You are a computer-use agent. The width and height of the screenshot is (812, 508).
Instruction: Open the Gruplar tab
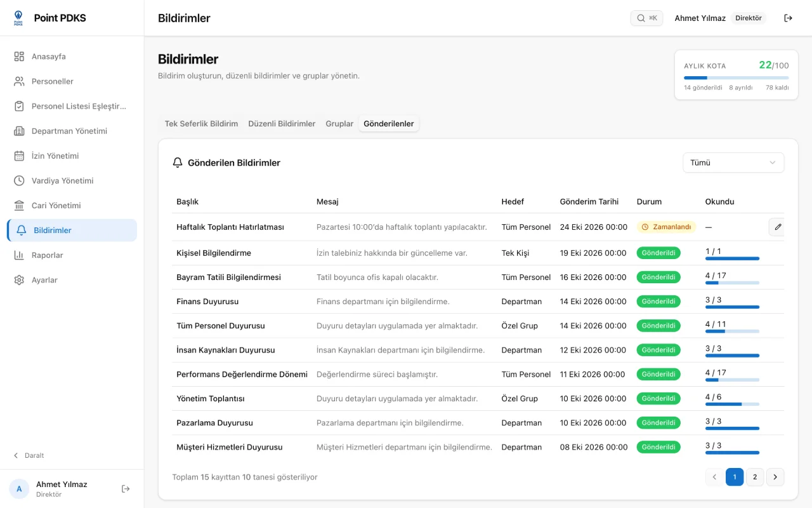point(339,124)
